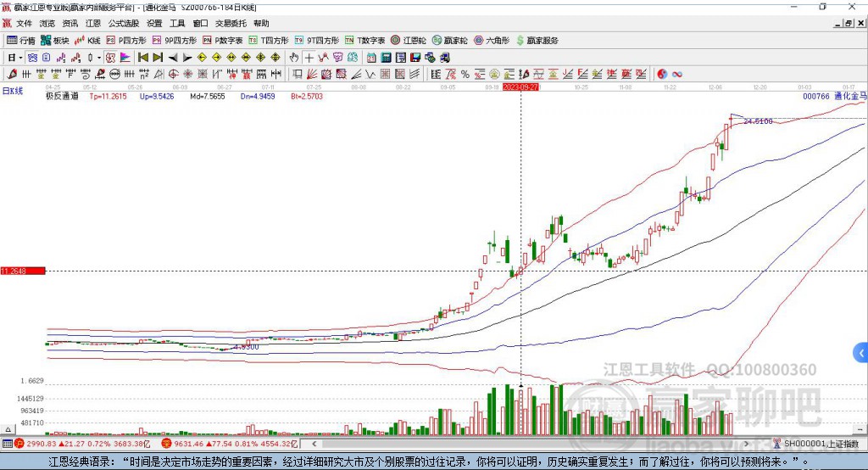Switch to the K线 chart view

pos(87,41)
